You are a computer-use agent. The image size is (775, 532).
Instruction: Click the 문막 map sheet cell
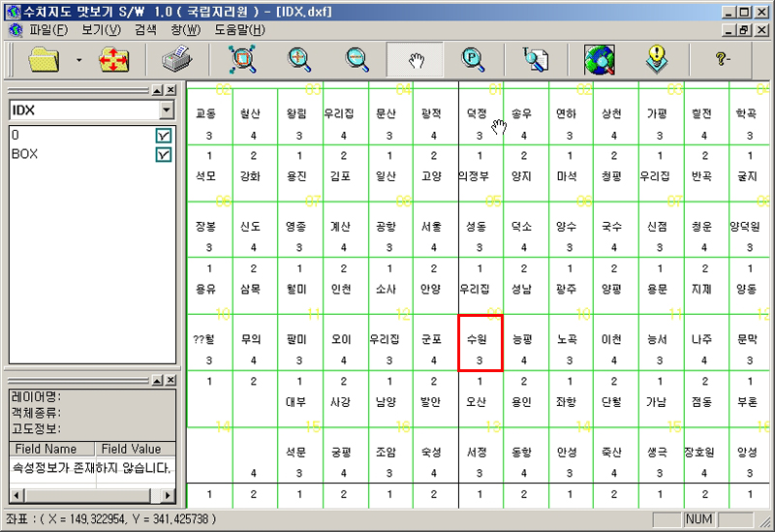(749, 343)
